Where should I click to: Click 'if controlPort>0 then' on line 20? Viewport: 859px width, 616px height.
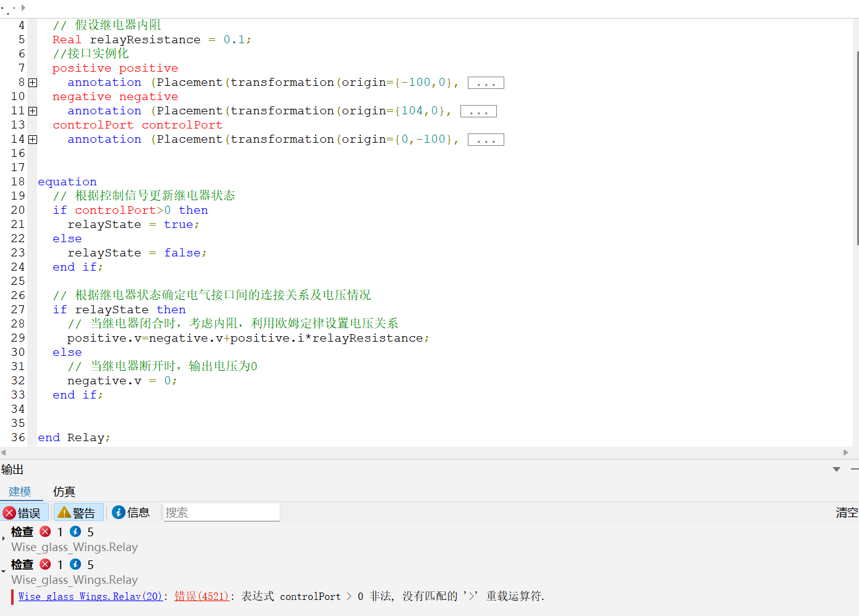130,210
